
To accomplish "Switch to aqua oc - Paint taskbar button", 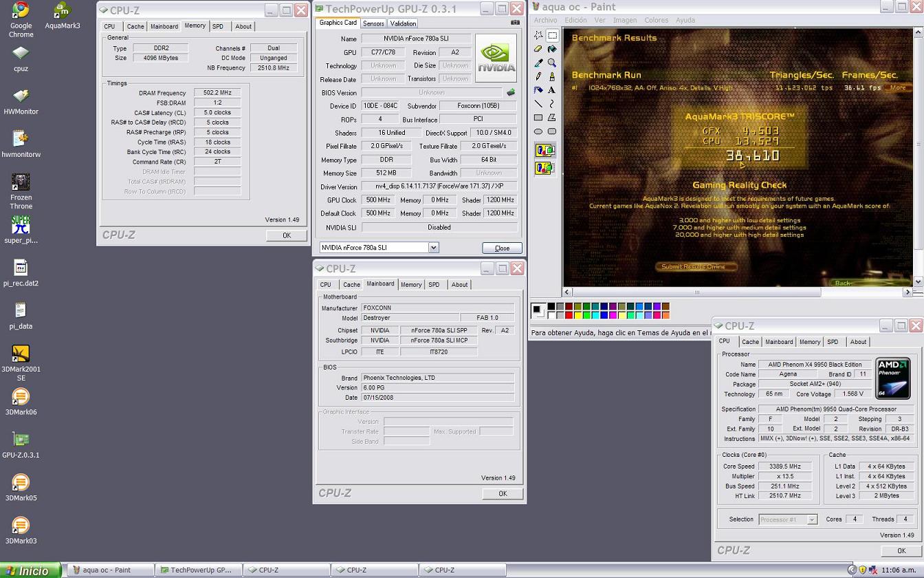I will [110, 570].
